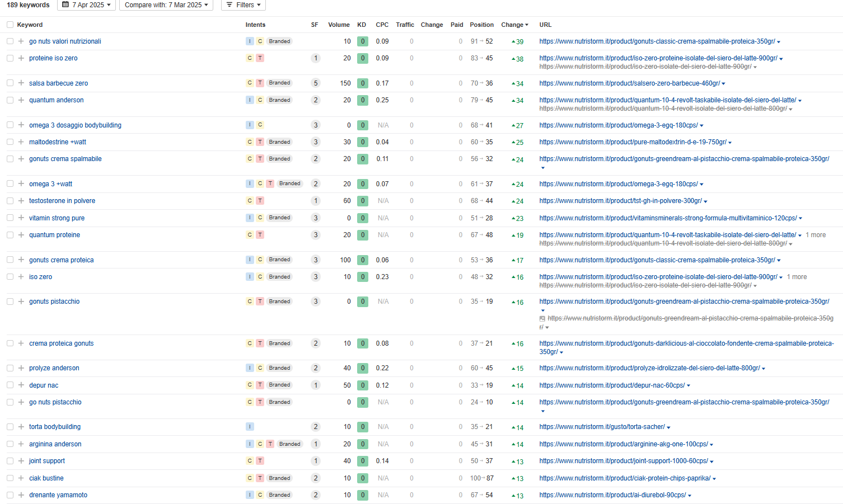Click the Change column sort header with arrow
Viewport: 843px width, 504px height.
pos(514,25)
